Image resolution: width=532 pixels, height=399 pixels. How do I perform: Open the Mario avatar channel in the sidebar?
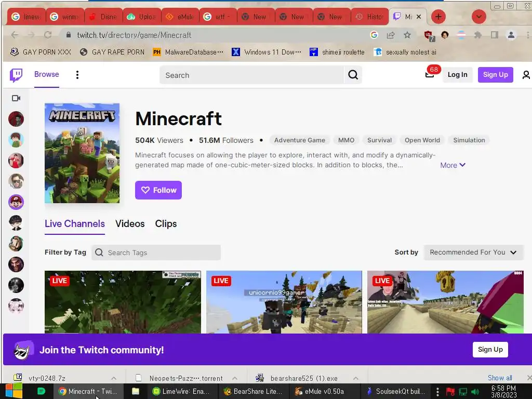[16, 202]
